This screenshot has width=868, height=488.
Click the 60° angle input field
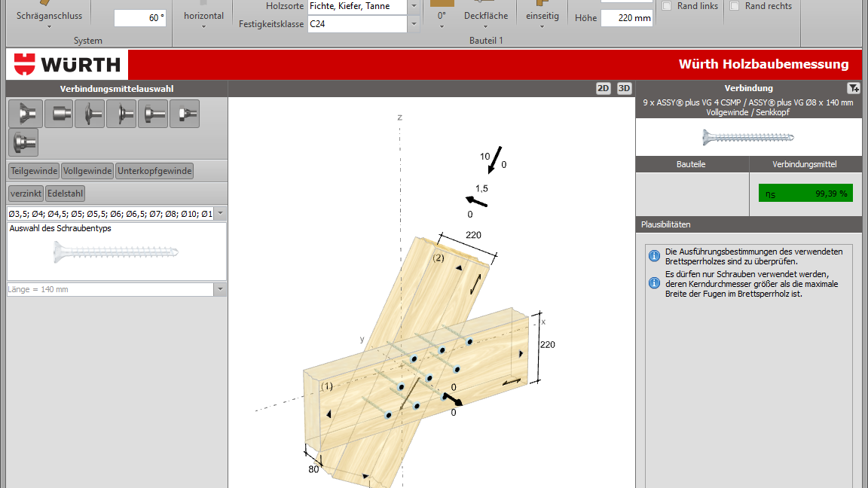[139, 18]
